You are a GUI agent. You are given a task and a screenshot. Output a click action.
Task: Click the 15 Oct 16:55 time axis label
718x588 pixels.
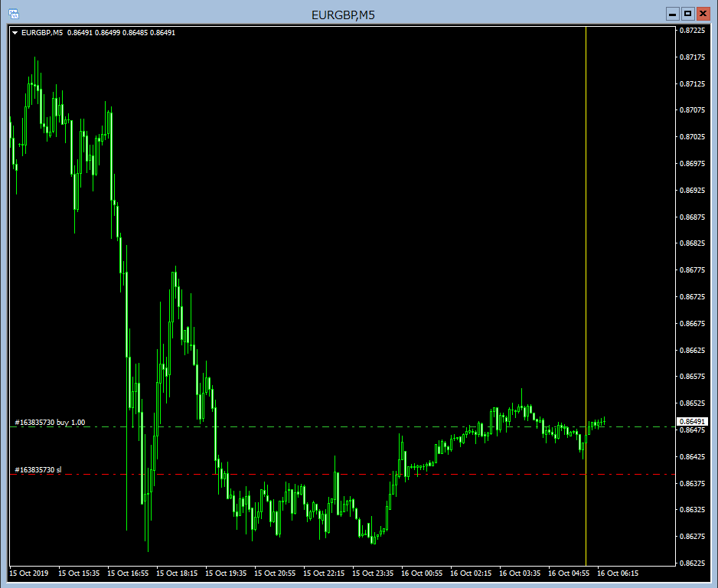pyautogui.click(x=128, y=573)
